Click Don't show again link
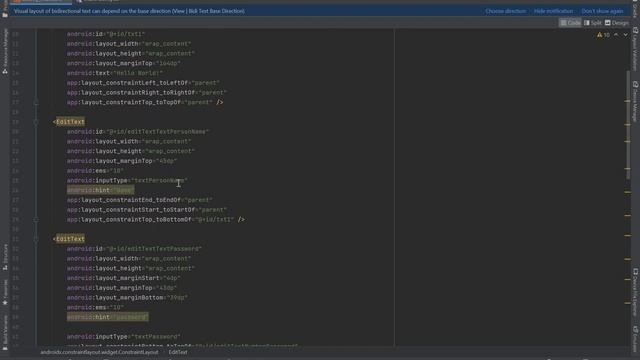This screenshot has height=360, width=640. coord(602,11)
